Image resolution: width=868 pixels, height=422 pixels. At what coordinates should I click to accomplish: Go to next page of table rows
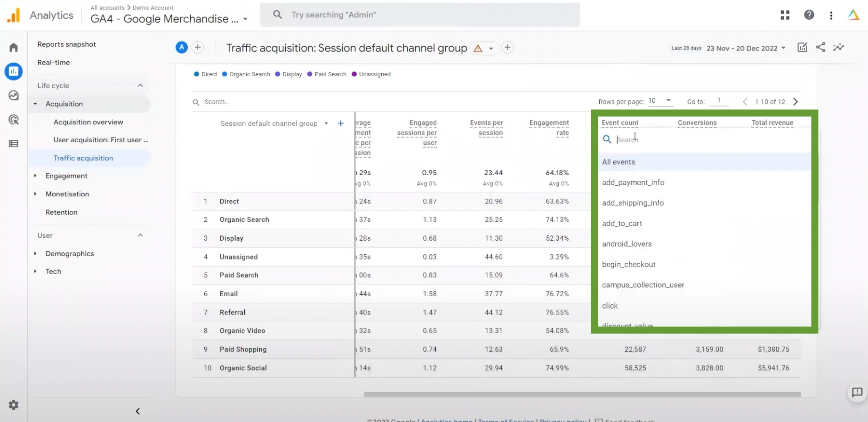coord(796,102)
